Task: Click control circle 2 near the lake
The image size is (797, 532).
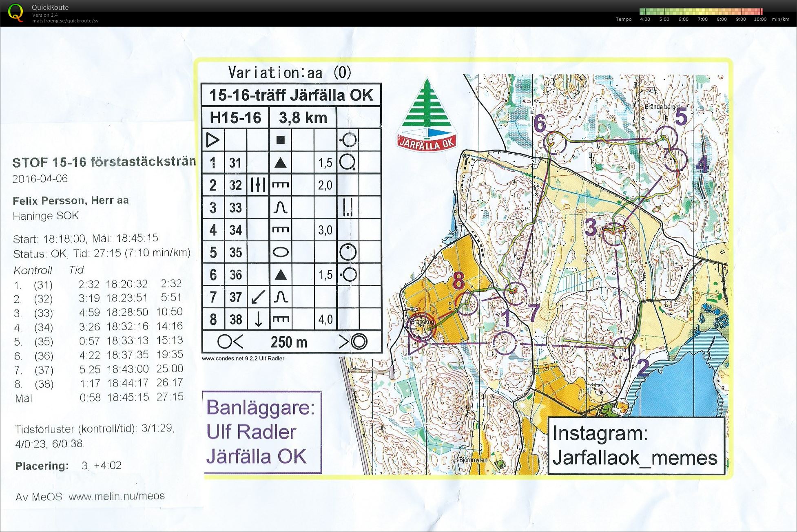Action: [x=624, y=348]
